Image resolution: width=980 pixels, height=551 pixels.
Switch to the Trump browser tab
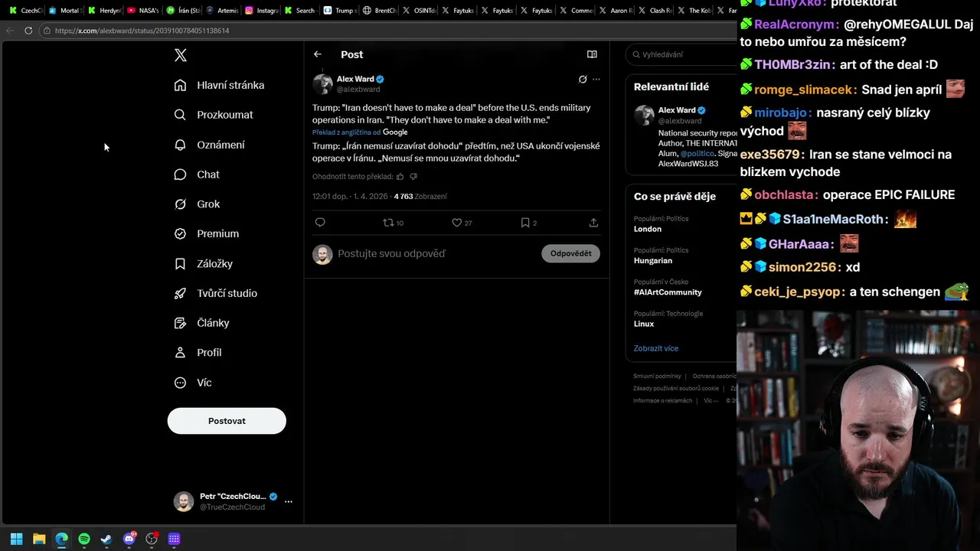point(340,11)
